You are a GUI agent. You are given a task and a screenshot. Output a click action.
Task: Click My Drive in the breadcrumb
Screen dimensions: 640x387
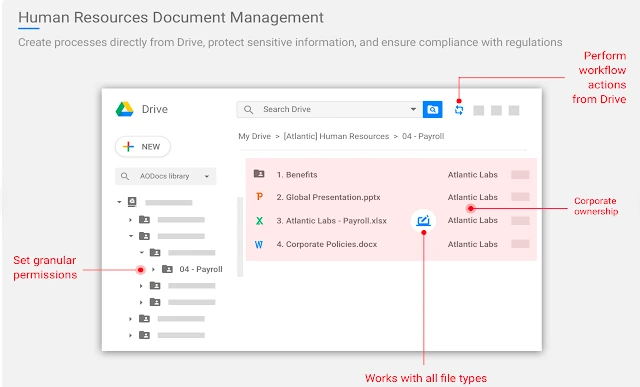[x=254, y=136]
